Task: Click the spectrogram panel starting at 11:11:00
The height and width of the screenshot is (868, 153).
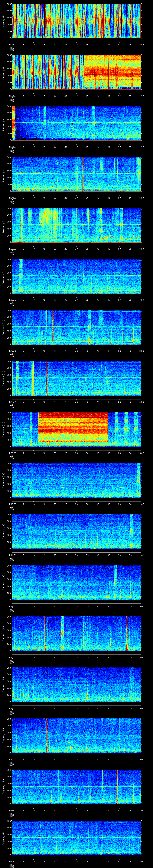Action: coord(77,531)
